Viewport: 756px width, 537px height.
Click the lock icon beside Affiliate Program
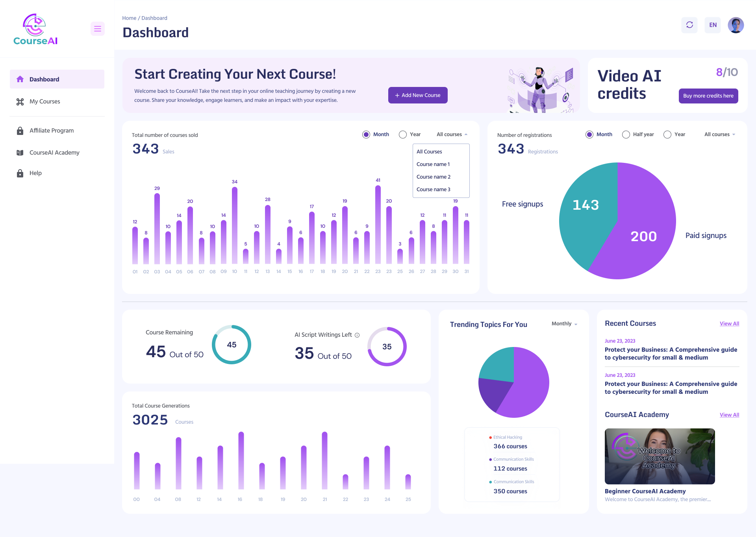coord(20,130)
